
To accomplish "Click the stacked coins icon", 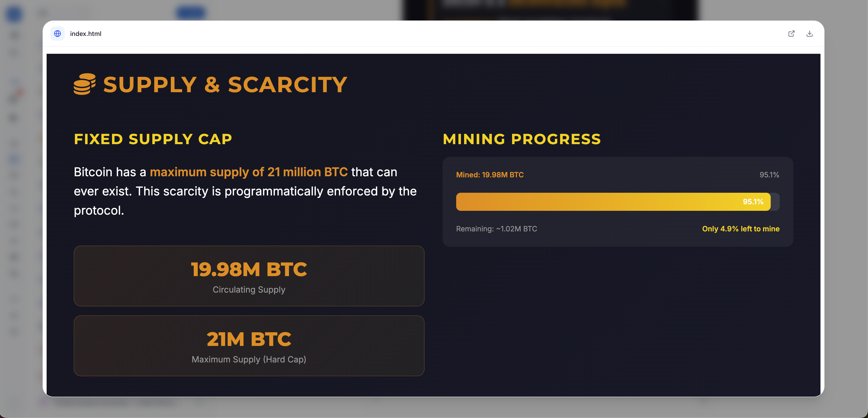I will [85, 84].
